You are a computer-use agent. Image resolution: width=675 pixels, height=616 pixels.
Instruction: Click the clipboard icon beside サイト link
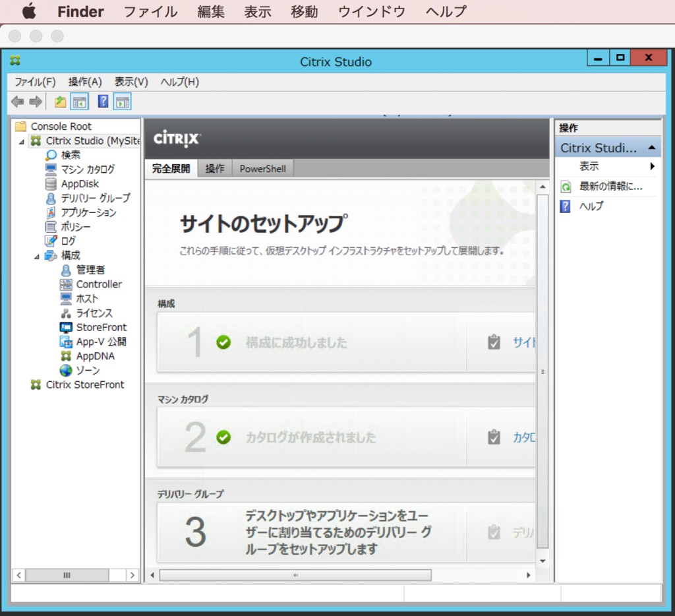point(494,342)
